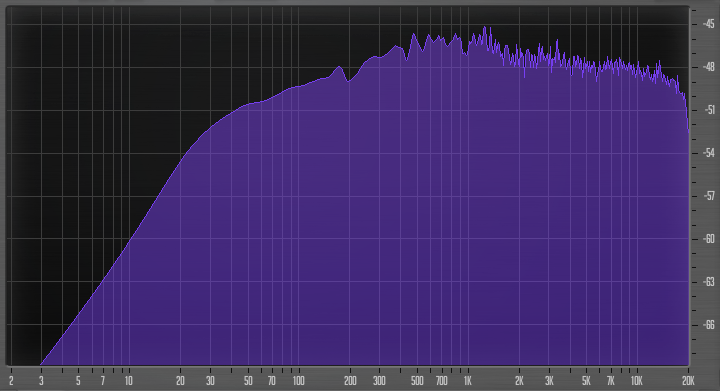Click the 10 Hz frequency axis label
Viewport: 720px width, 391px height.
click(129, 380)
